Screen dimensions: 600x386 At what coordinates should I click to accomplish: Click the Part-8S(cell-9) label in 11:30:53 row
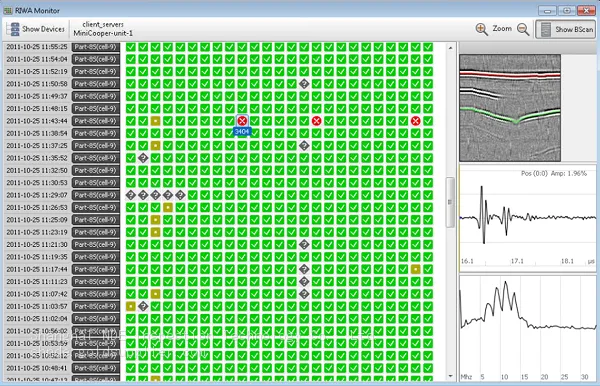pyautogui.click(x=95, y=183)
